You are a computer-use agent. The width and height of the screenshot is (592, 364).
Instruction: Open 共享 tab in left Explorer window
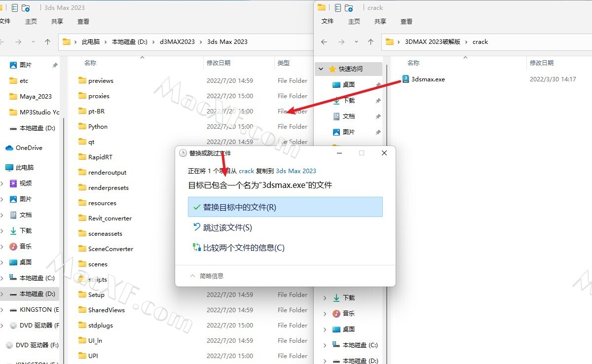click(x=57, y=21)
